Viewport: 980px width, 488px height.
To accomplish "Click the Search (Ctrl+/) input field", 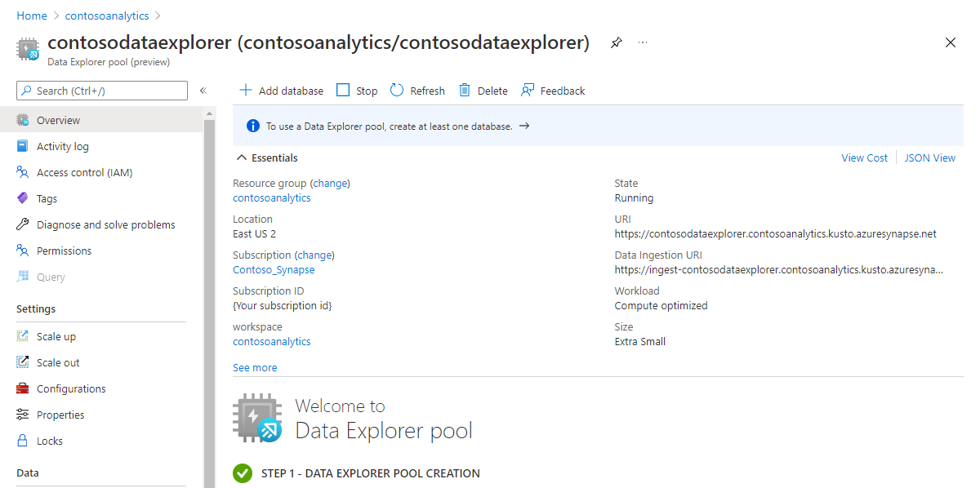I will point(101,90).
